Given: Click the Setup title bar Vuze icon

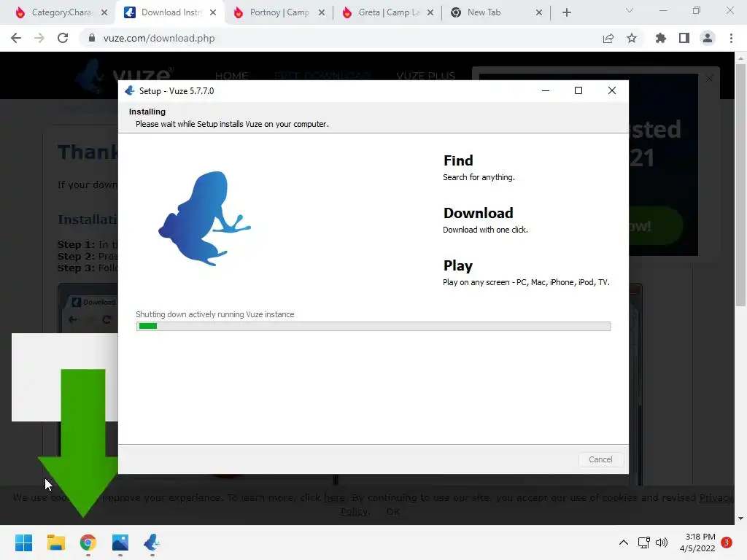Looking at the screenshot, I should (x=130, y=90).
